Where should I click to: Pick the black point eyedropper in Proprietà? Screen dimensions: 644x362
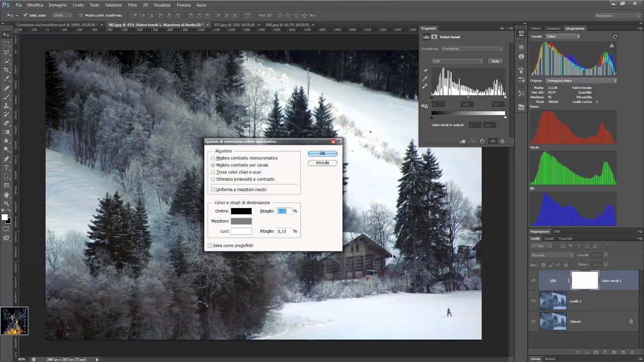pos(425,71)
